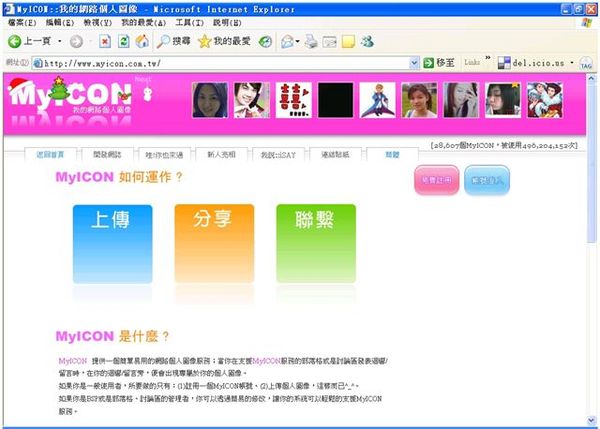Click the del.icio.us toolbar button
600x429 pixels.
(x=532, y=63)
